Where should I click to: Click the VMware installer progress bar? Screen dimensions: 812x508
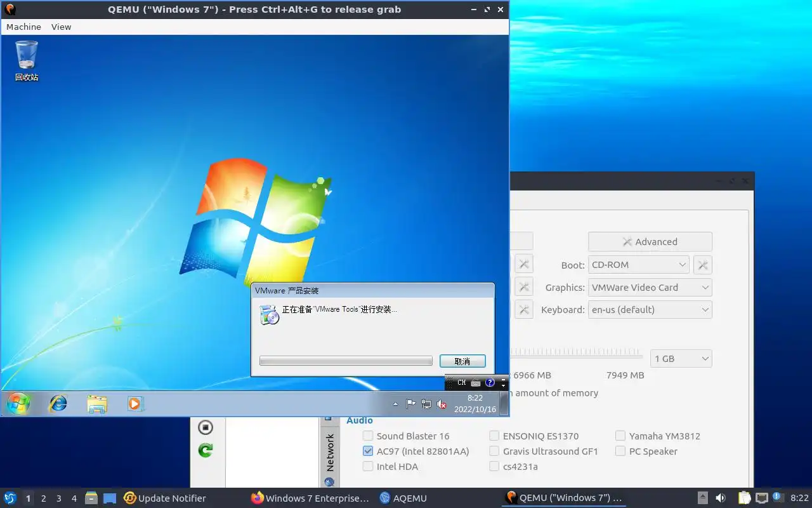(x=346, y=361)
